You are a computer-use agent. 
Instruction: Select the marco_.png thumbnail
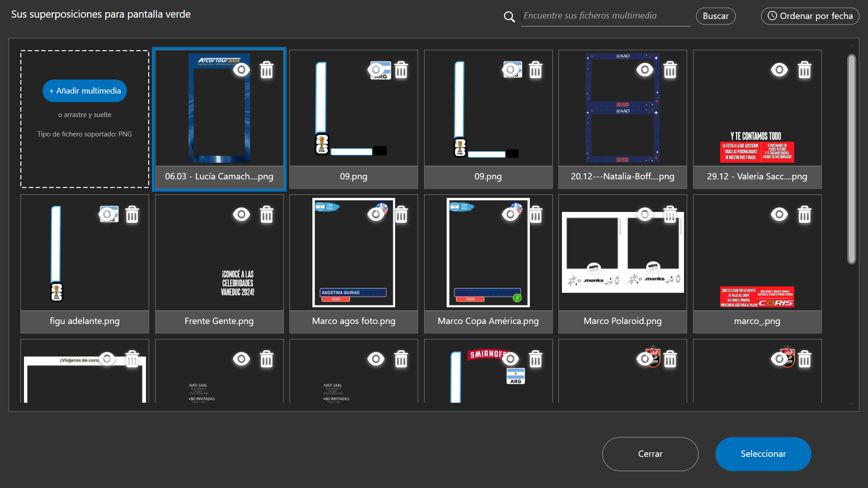coord(757,253)
